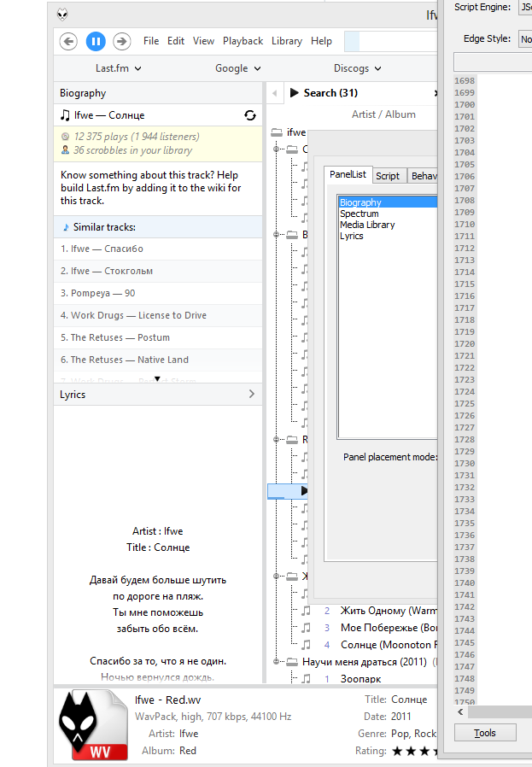This screenshot has height=767, width=532.
Task: Click the WV file cover art thumbnail
Action: pyautogui.click(x=93, y=725)
